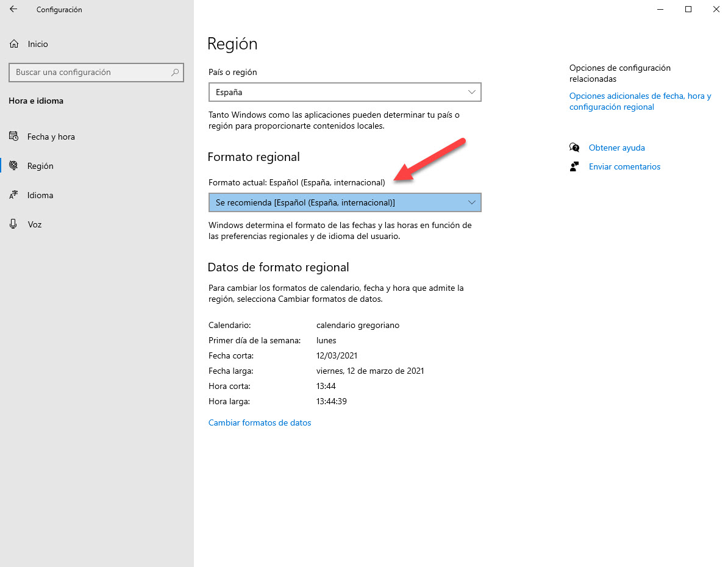Image resolution: width=728 pixels, height=567 pixels.
Task: Expand the recommended format list chevron
Action: [471, 202]
